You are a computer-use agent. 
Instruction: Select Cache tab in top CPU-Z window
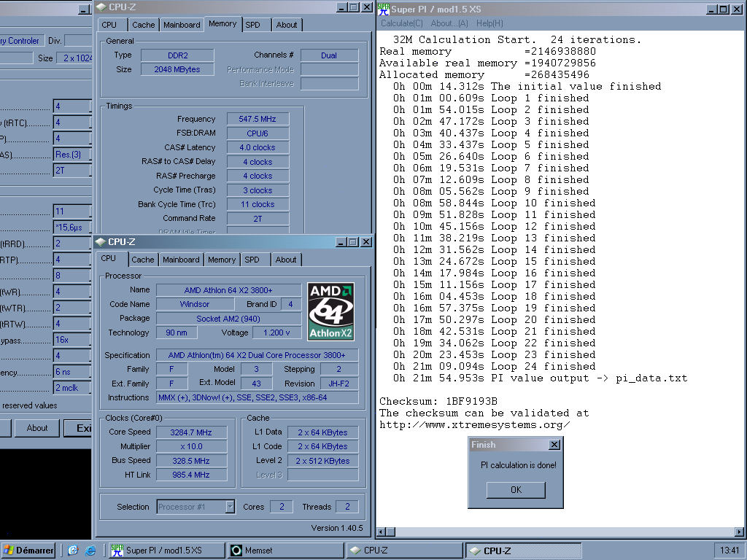click(144, 25)
